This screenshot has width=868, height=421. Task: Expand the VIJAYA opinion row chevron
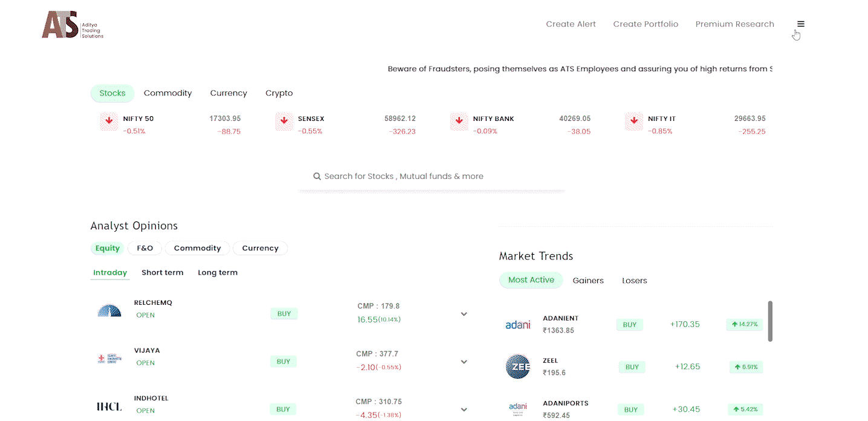464,362
